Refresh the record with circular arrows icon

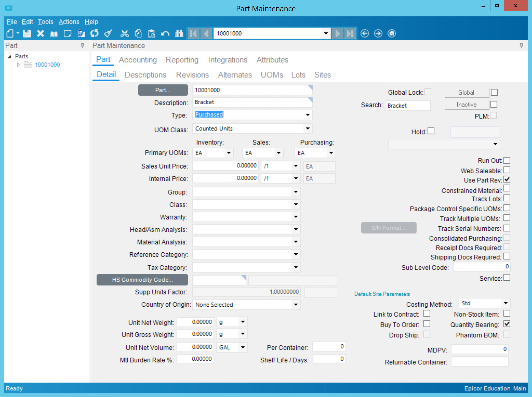pos(94,33)
